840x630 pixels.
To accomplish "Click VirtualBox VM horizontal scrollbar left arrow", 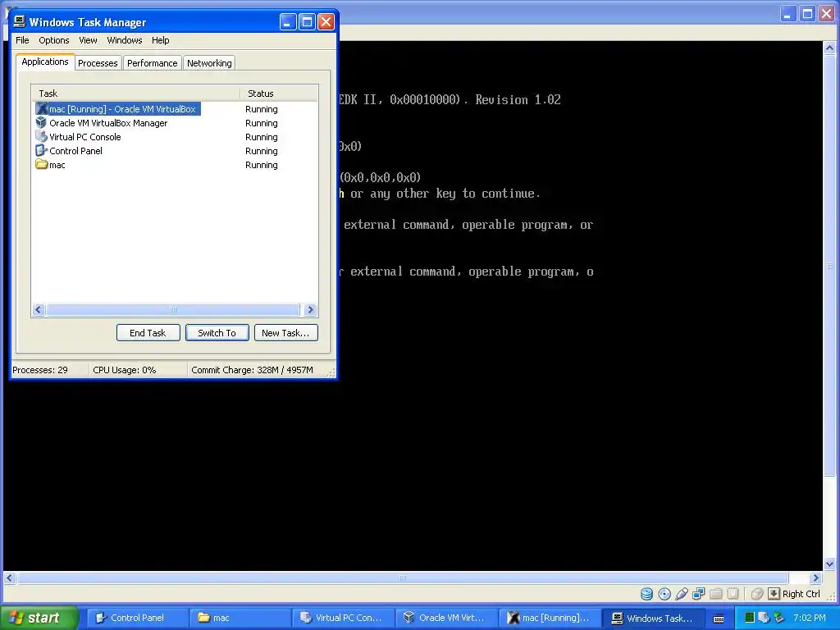I will (9, 578).
